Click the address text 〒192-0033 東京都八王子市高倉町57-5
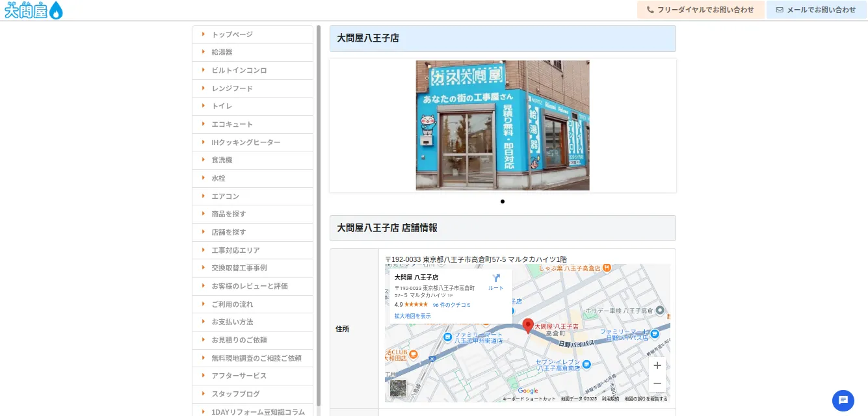This screenshot has height=416, width=868. pos(476,259)
